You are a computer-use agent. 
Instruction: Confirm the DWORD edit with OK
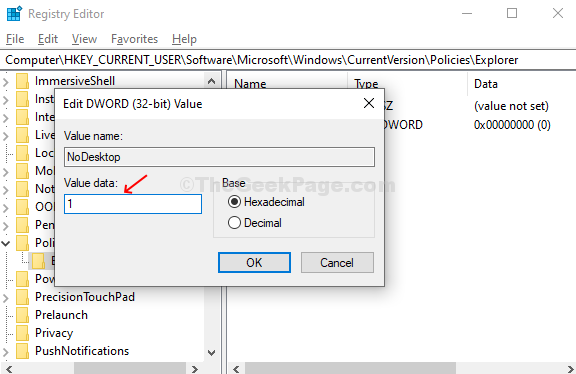coord(254,262)
